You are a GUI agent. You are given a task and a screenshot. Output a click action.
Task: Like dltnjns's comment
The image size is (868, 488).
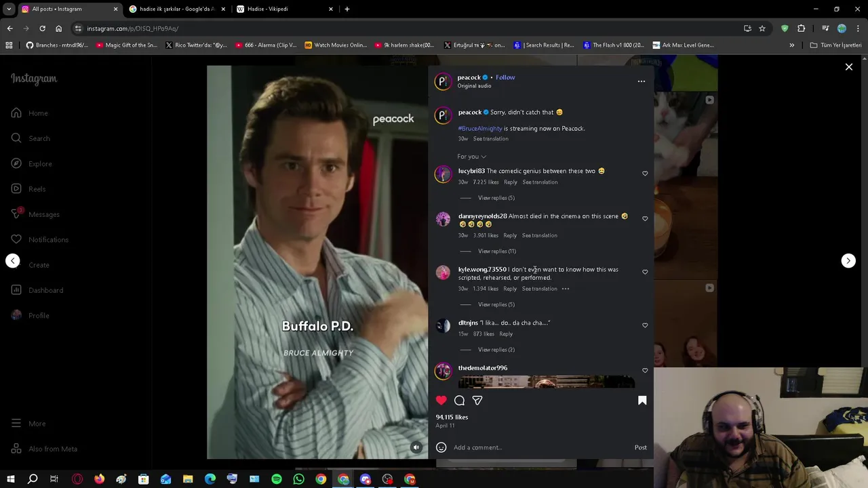(x=645, y=325)
